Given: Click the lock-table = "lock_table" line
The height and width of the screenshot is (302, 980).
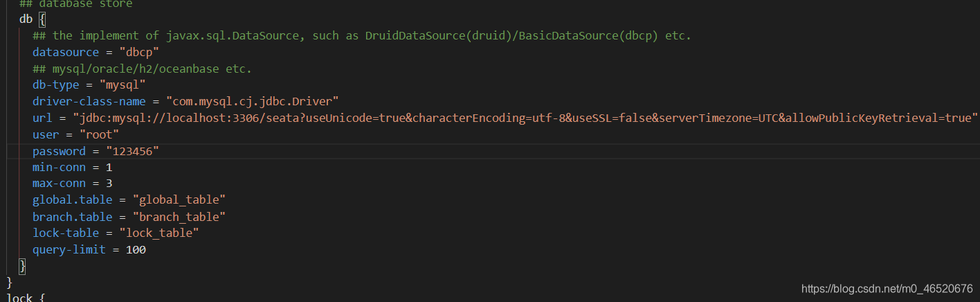Looking at the screenshot, I should click(116, 233).
